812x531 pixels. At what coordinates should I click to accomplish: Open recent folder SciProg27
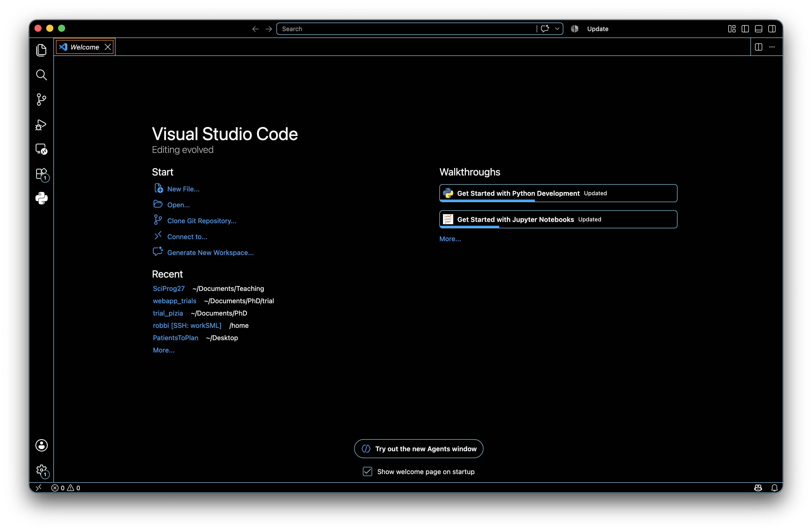[x=169, y=289]
